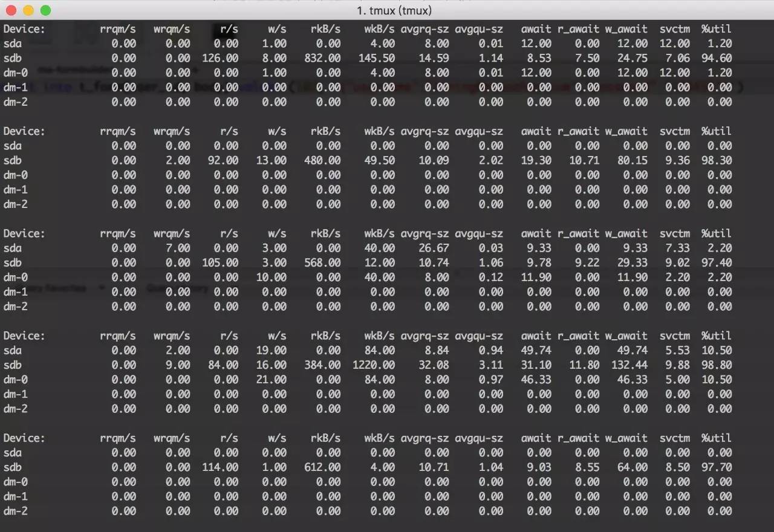This screenshot has width=774, height=532.
Task: Click the wkB/s value 49.50
Action: click(380, 160)
